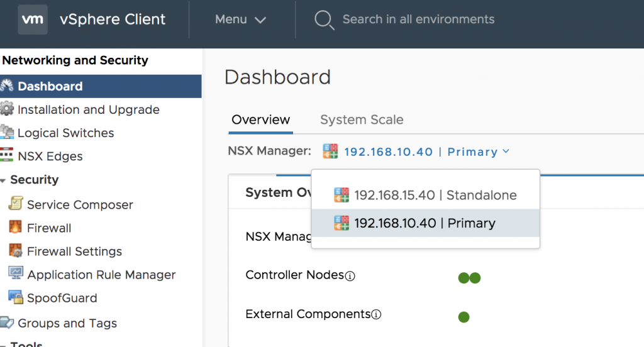This screenshot has height=347, width=644.
Task: Click the vSphere Client title
Action: click(113, 19)
